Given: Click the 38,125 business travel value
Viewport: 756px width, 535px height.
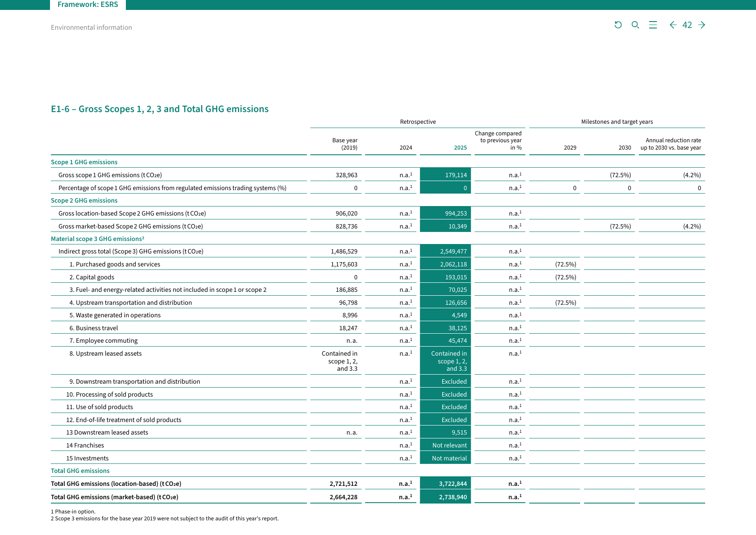Looking at the screenshot, I should coord(445,328).
